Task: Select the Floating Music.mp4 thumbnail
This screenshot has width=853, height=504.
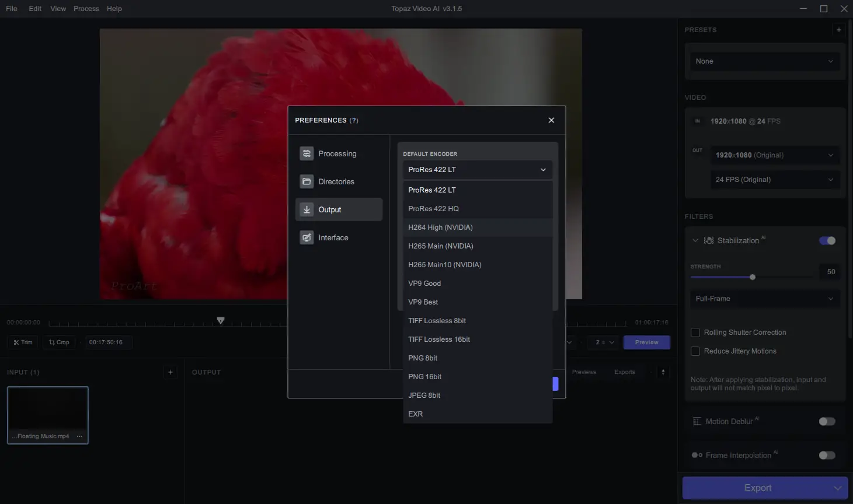Action: [48, 415]
